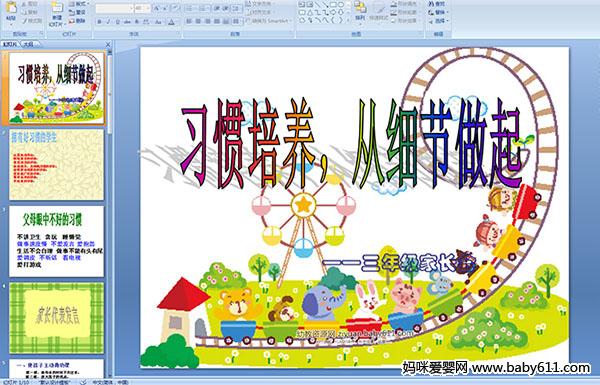600x385 pixels.
Task: Apply Bold formatting with the B icon
Action: (99, 22)
